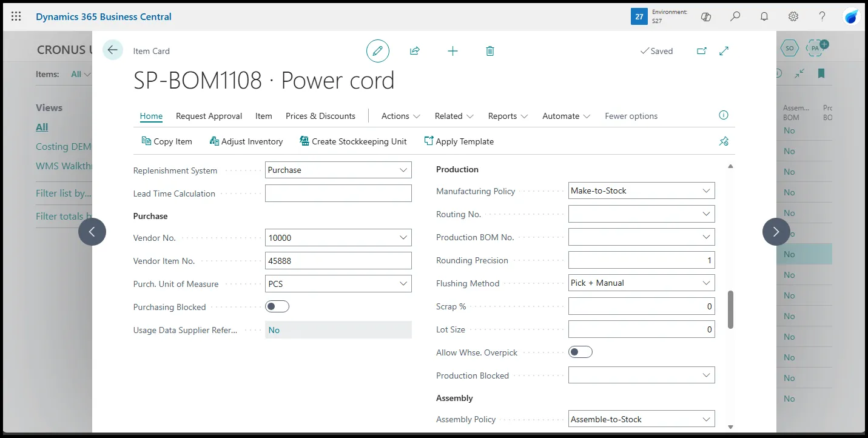Click the trash delete icon
868x438 pixels.
point(490,51)
